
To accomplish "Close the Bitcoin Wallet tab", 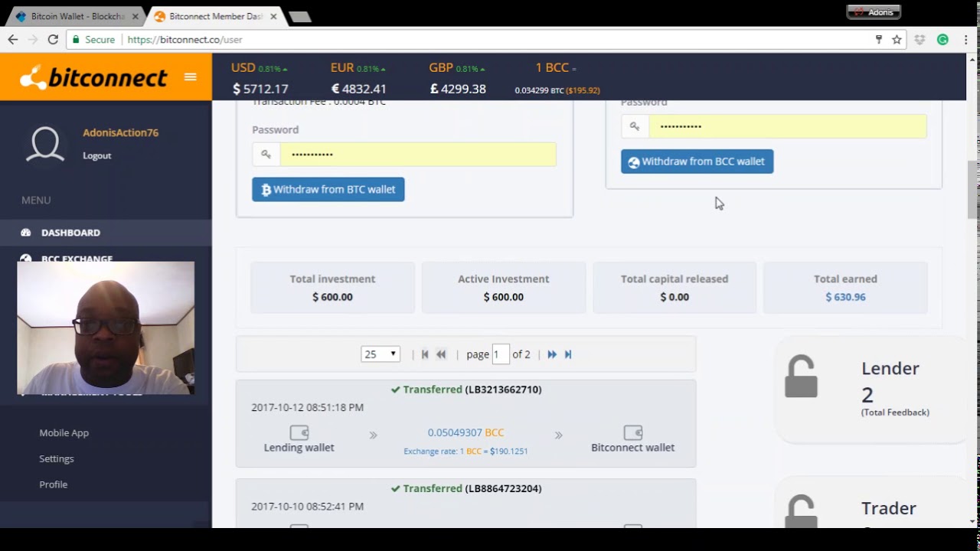I will (x=136, y=16).
